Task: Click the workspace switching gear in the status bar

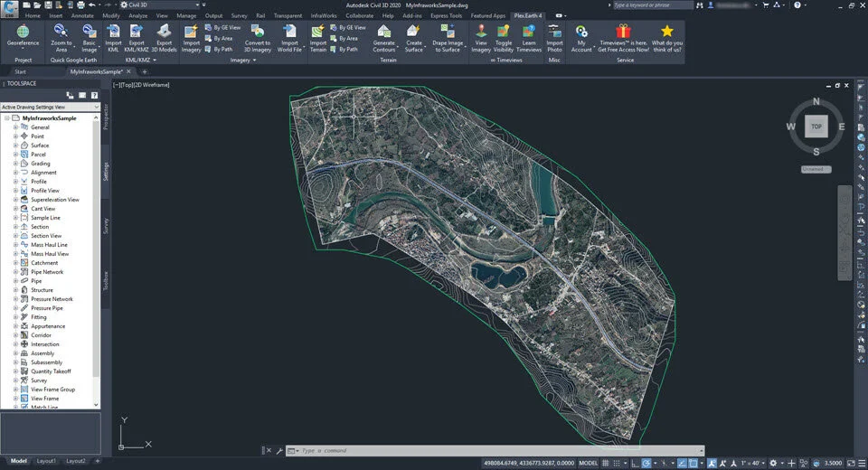Action: [x=773, y=463]
